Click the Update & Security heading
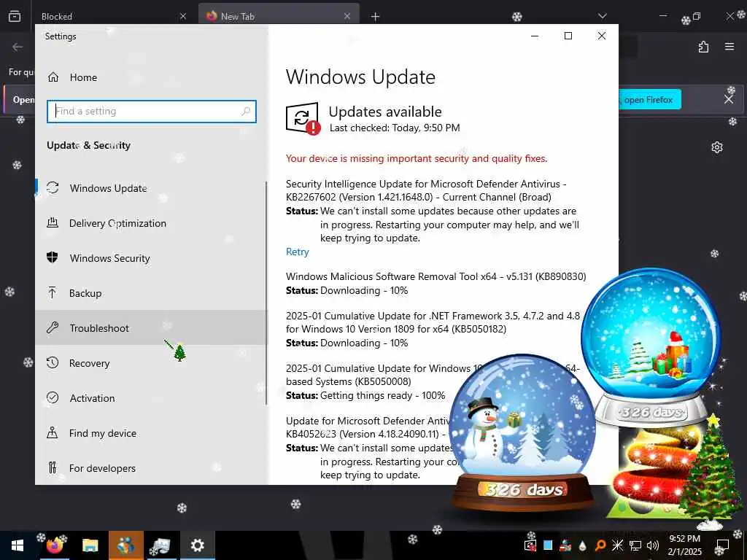The height and width of the screenshot is (560, 747). coord(88,145)
